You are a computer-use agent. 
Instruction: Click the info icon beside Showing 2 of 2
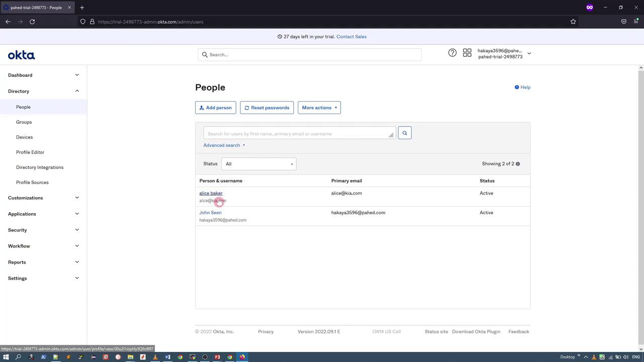(x=518, y=164)
